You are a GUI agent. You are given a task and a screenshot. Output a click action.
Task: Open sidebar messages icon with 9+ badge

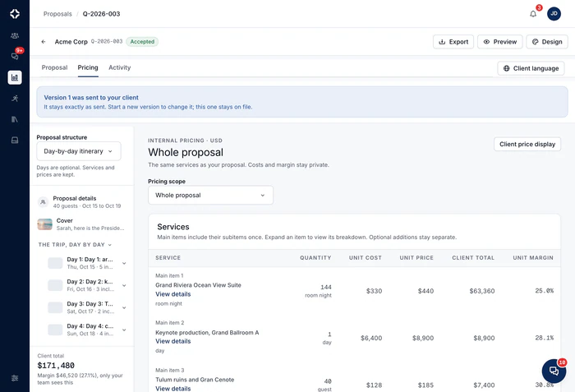click(x=15, y=56)
